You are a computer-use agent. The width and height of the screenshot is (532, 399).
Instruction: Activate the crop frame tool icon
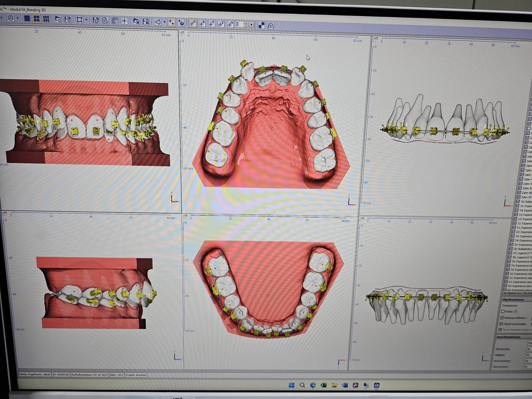pos(79,19)
